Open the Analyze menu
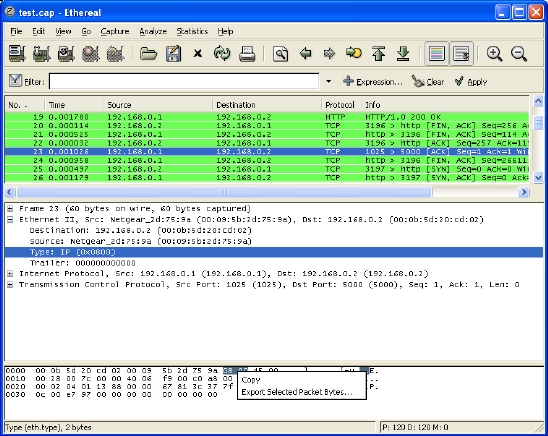 click(x=153, y=31)
